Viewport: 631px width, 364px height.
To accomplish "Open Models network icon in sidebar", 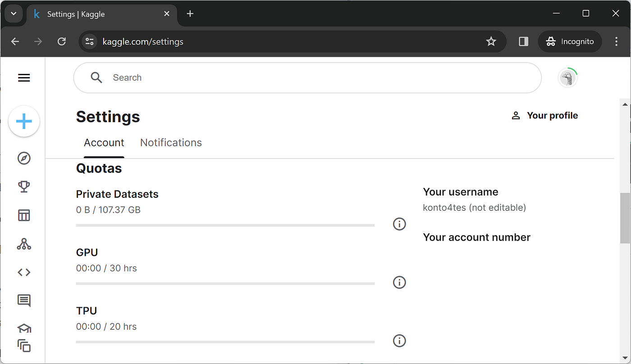I will click(24, 244).
